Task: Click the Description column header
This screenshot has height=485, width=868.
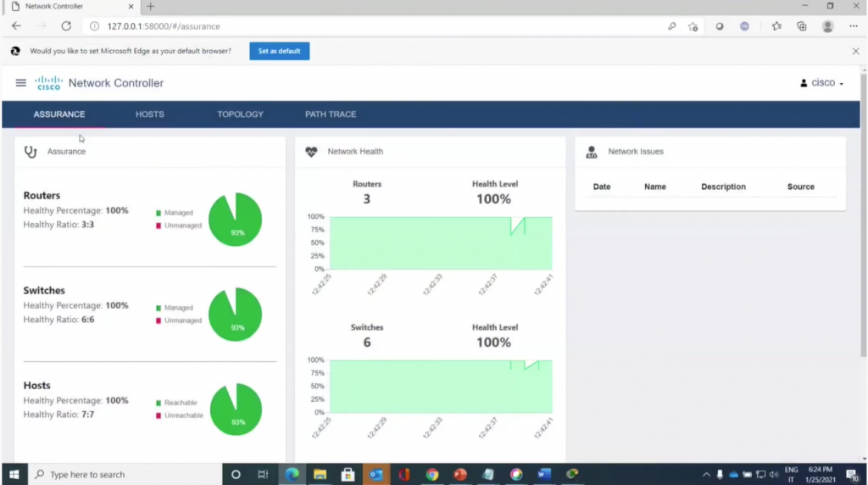Action: pyautogui.click(x=723, y=187)
